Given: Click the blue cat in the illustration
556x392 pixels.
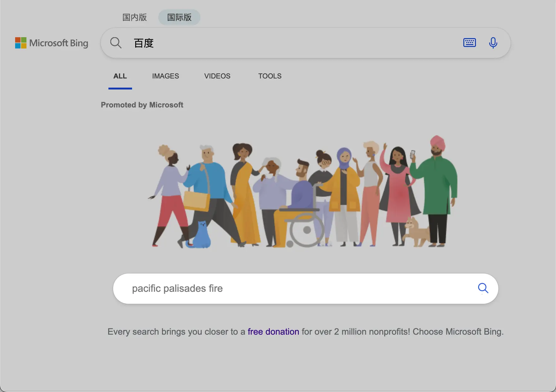Looking at the screenshot, I should (201, 236).
